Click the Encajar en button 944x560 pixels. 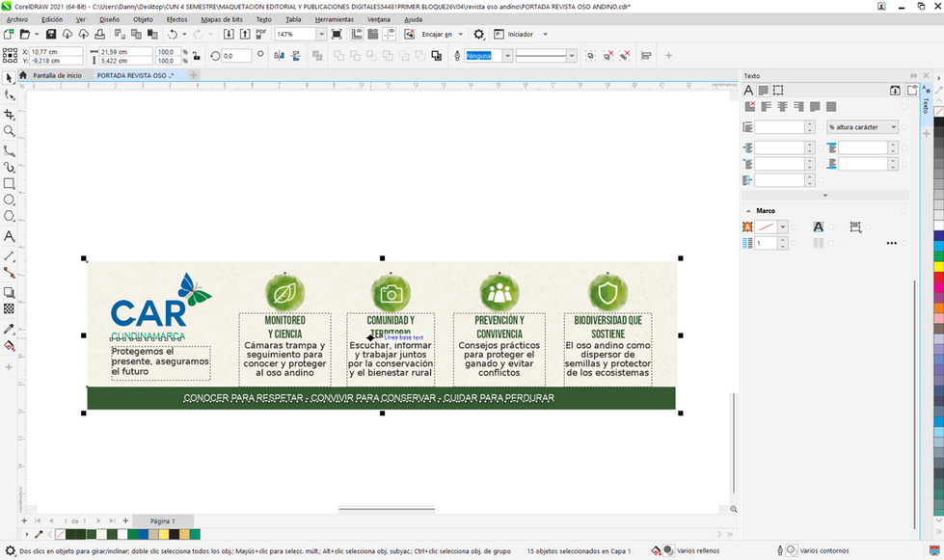pyautogui.click(x=437, y=35)
